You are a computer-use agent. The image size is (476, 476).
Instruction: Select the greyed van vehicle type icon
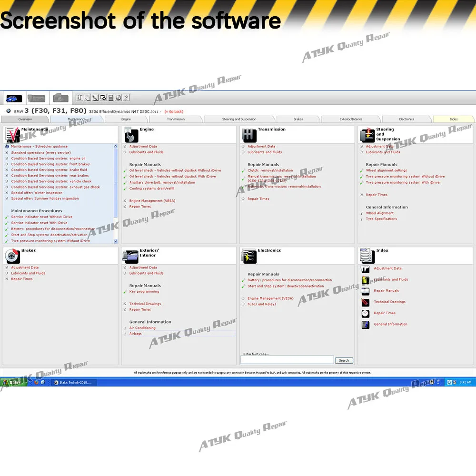pyautogui.click(x=61, y=98)
